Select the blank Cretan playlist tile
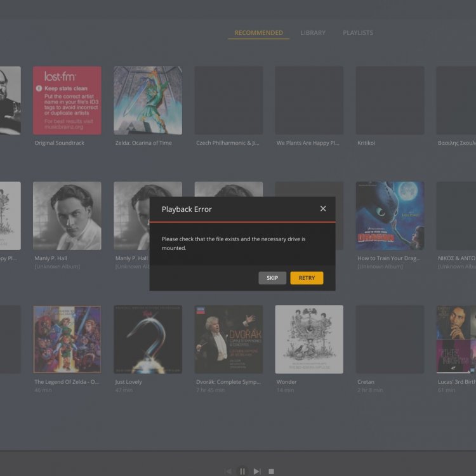This screenshot has height=476, width=476. click(x=390, y=340)
